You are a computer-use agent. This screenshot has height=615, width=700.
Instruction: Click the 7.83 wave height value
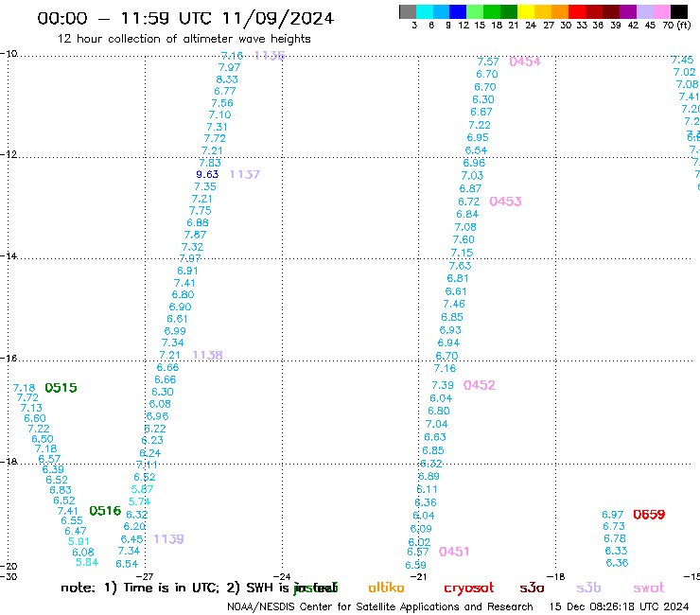click(x=210, y=163)
